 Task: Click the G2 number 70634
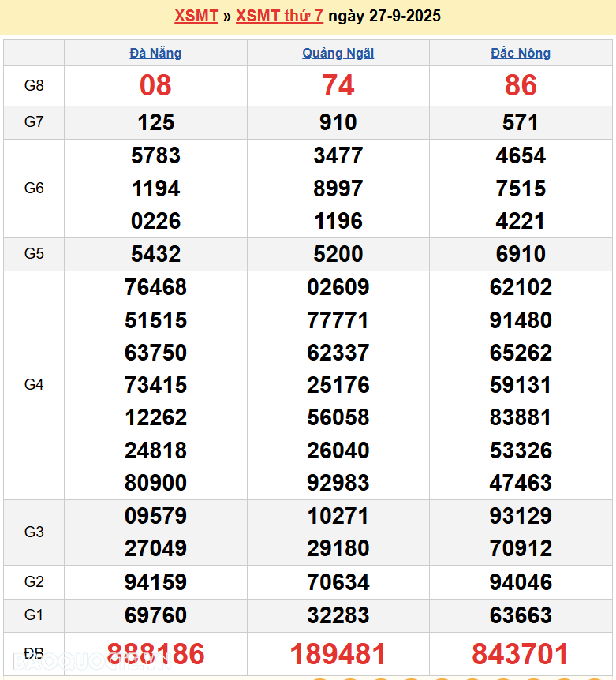point(338,582)
